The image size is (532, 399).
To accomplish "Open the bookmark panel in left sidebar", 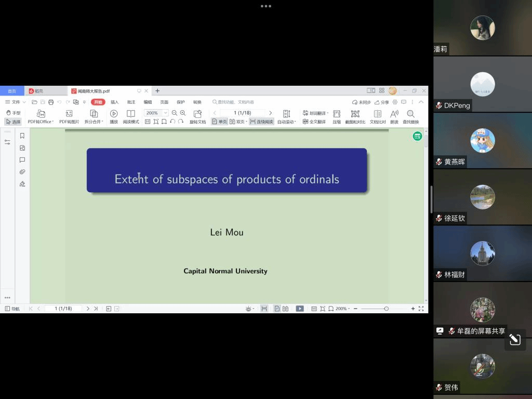I will click(x=22, y=136).
